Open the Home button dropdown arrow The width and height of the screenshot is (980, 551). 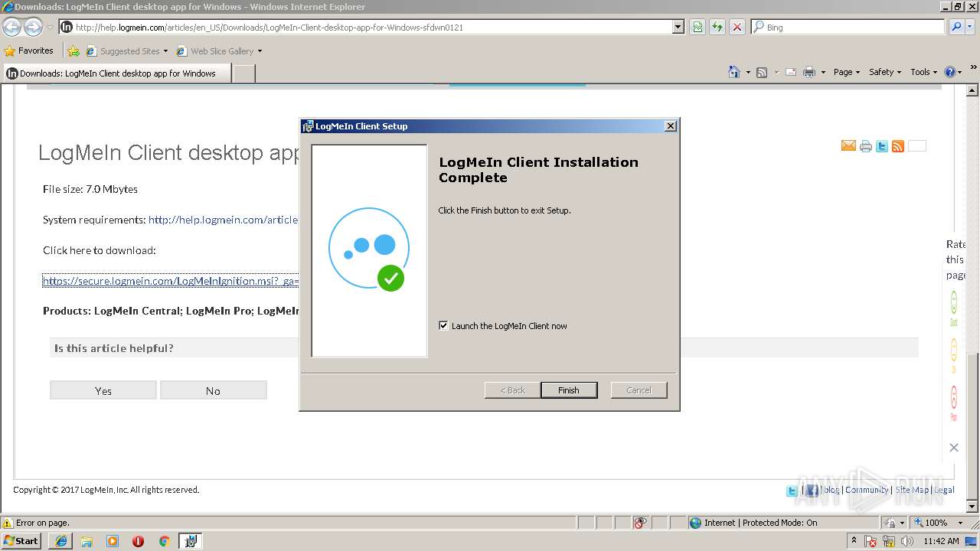tap(748, 72)
